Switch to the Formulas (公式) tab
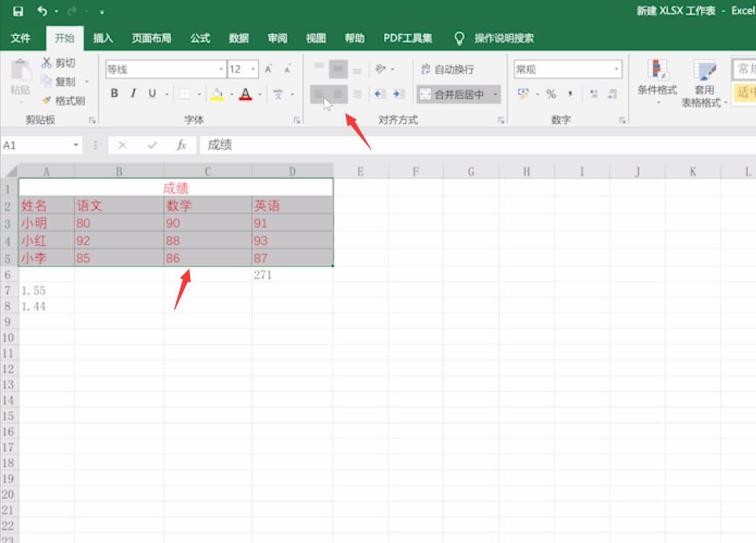Viewport: 756px width, 543px height. coord(200,38)
